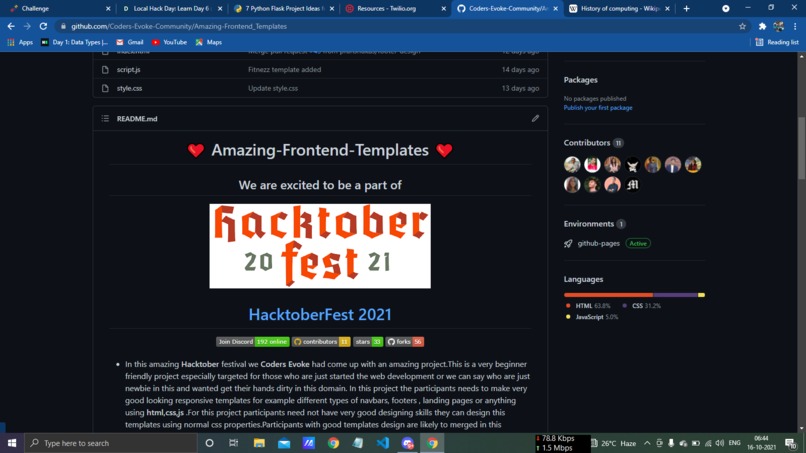Click the orange HTML segment of language bar
The height and width of the screenshot is (453, 806).
(x=608, y=295)
